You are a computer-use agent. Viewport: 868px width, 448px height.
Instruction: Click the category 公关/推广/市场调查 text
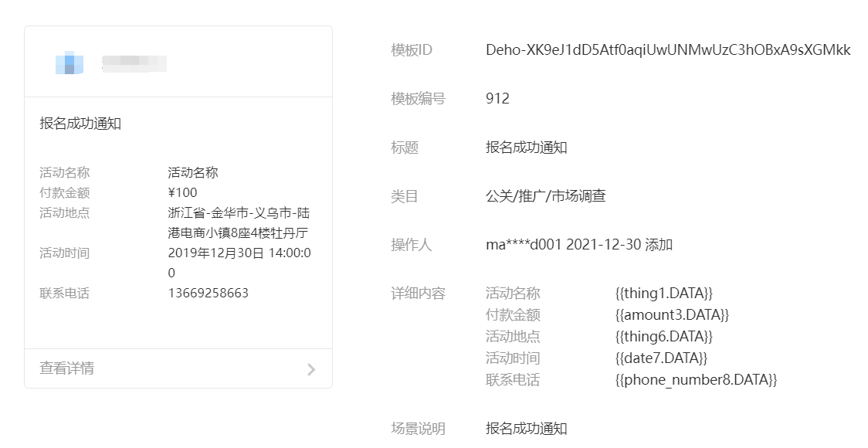(x=546, y=196)
